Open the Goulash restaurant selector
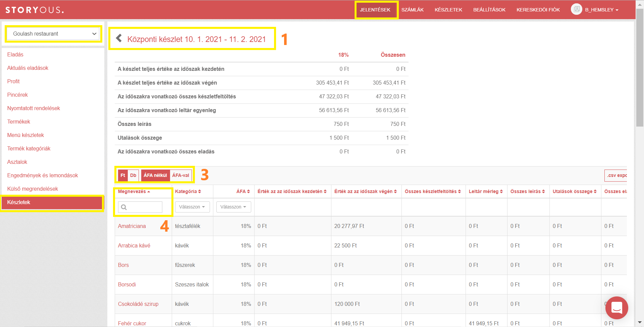 pyautogui.click(x=53, y=34)
